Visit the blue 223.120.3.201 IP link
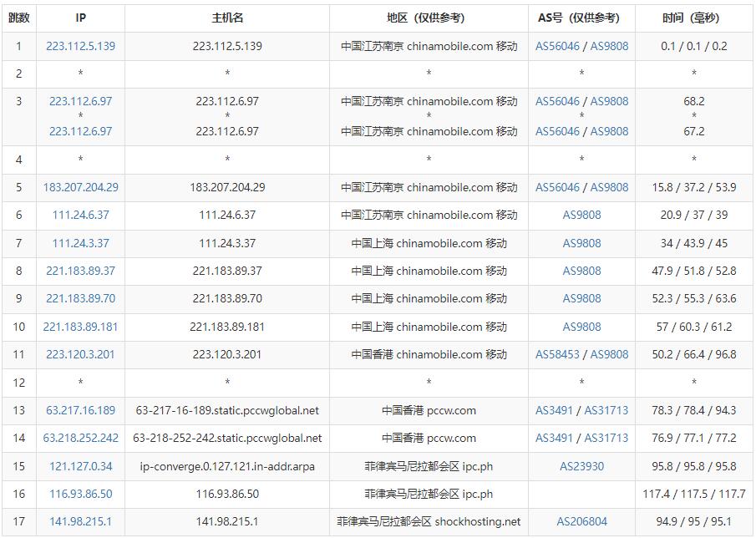Viewport: 756px width, 538px height. pyautogui.click(x=80, y=354)
